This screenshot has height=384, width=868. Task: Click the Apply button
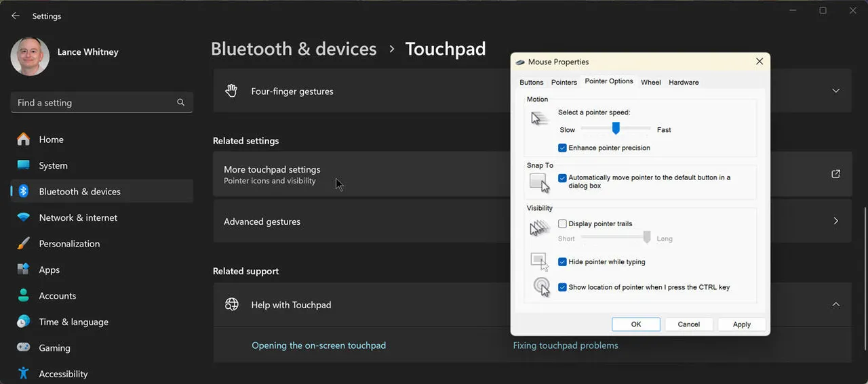pyautogui.click(x=741, y=324)
